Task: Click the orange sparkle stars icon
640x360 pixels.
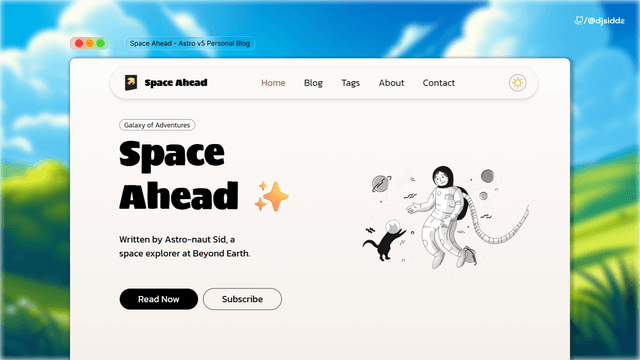Action: click(x=271, y=196)
